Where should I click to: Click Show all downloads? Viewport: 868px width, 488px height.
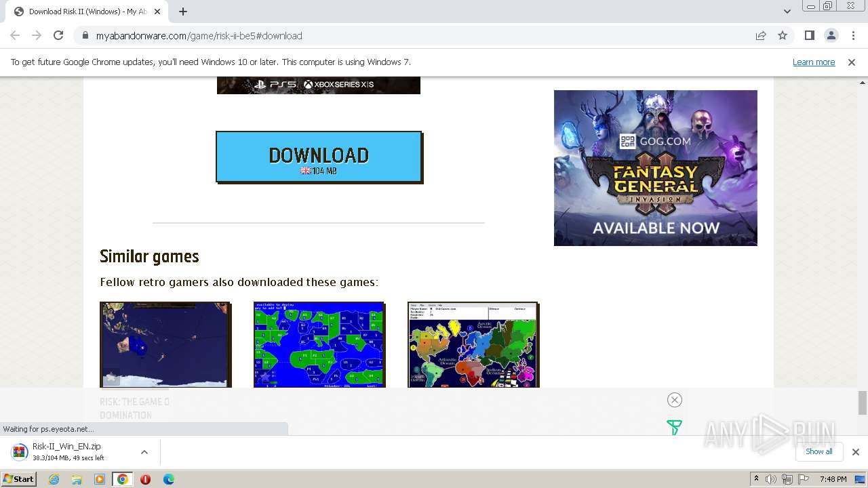(x=818, y=451)
